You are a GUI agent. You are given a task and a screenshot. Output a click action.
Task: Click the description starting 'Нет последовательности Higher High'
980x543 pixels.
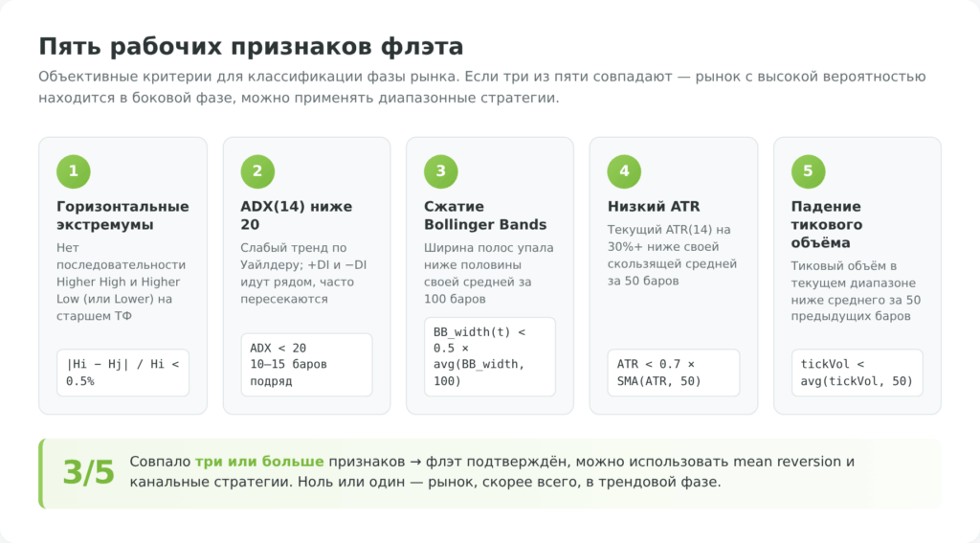pos(122,282)
